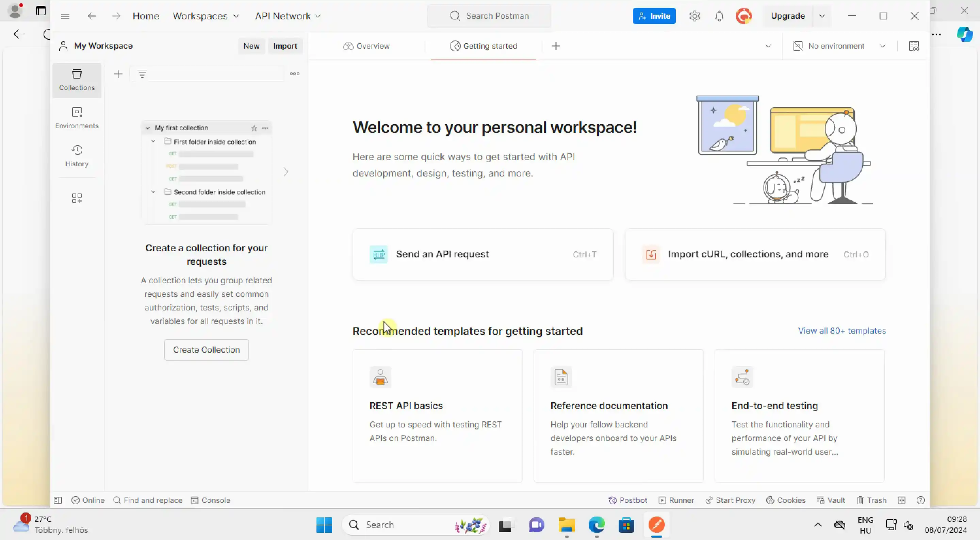The image size is (980, 540).
Task: Click the Collections panel icon
Action: click(77, 79)
